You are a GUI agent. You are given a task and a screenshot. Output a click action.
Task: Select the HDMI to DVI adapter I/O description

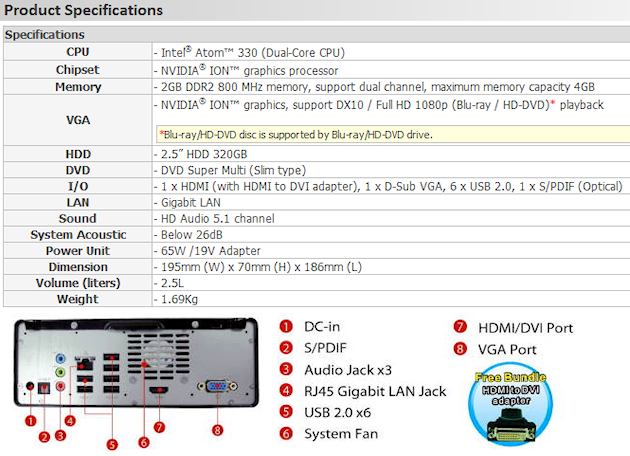point(391,186)
